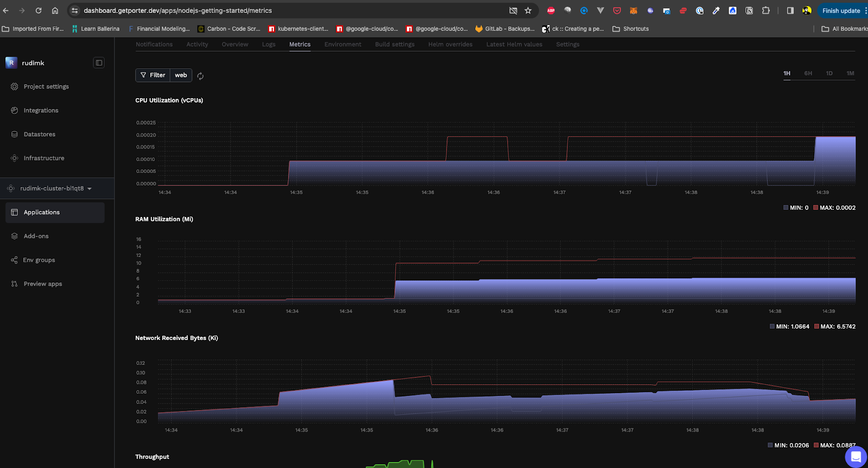Switch to the Activity tab
The height and width of the screenshot is (468, 868).
pyautogui.click(x=197, y=44)
